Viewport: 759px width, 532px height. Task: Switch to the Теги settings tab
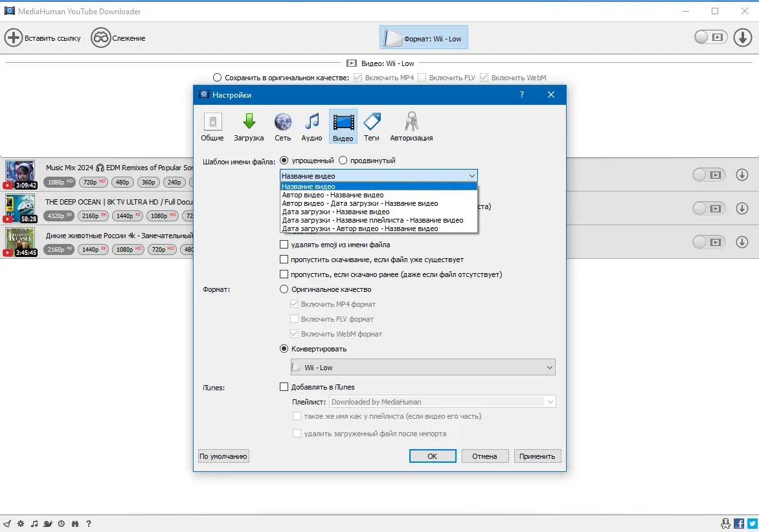click(x=372, y=126)
